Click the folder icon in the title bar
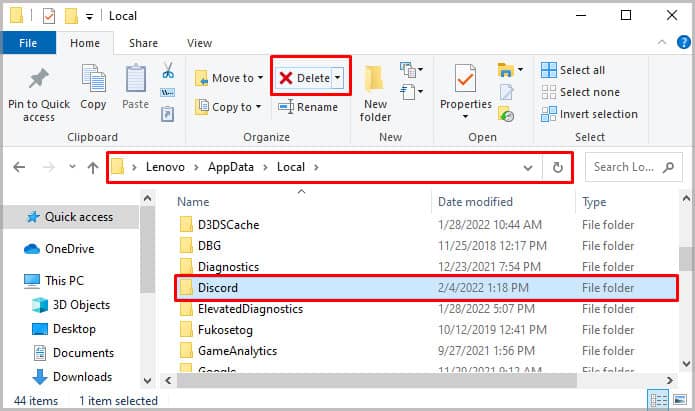The image size is (695, 411). [x=16, y=16]
